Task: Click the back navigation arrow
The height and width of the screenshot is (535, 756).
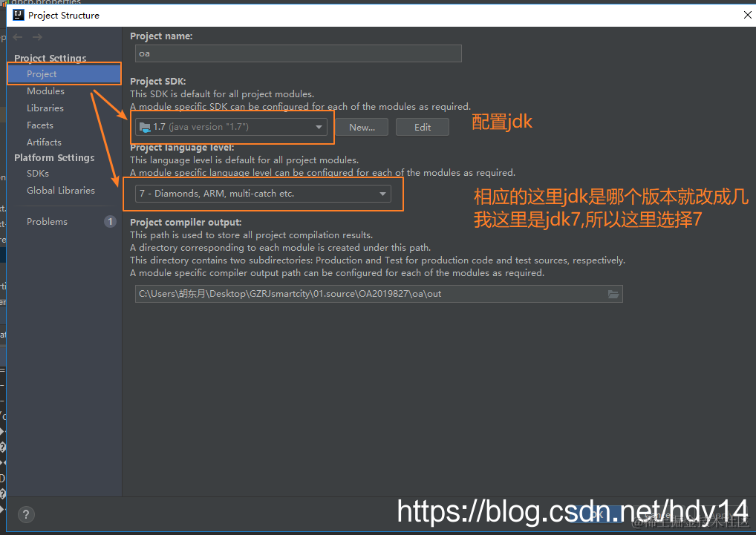Action: 18,37
